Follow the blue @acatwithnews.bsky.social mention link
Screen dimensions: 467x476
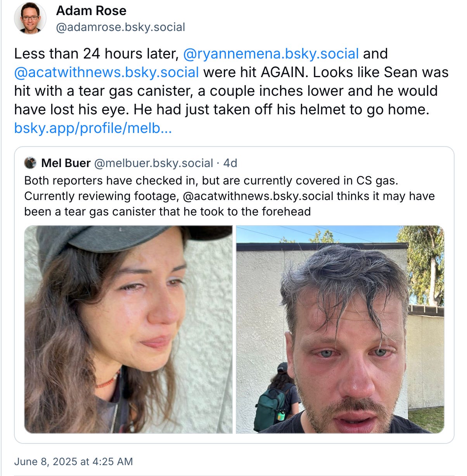[x=107, y=72]
